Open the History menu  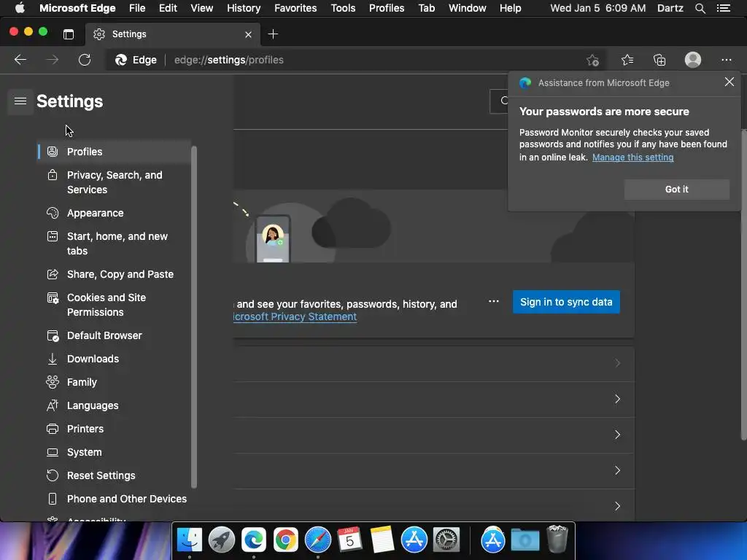[244, 8]
